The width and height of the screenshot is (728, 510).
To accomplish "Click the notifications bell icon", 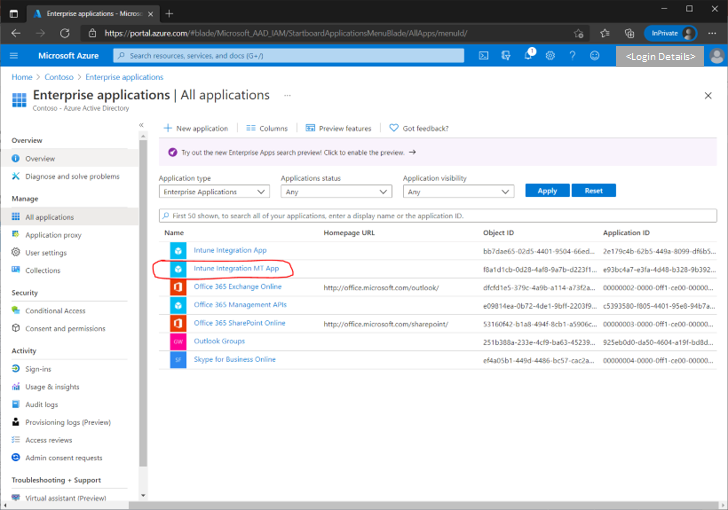I will (x=527, y=55).
